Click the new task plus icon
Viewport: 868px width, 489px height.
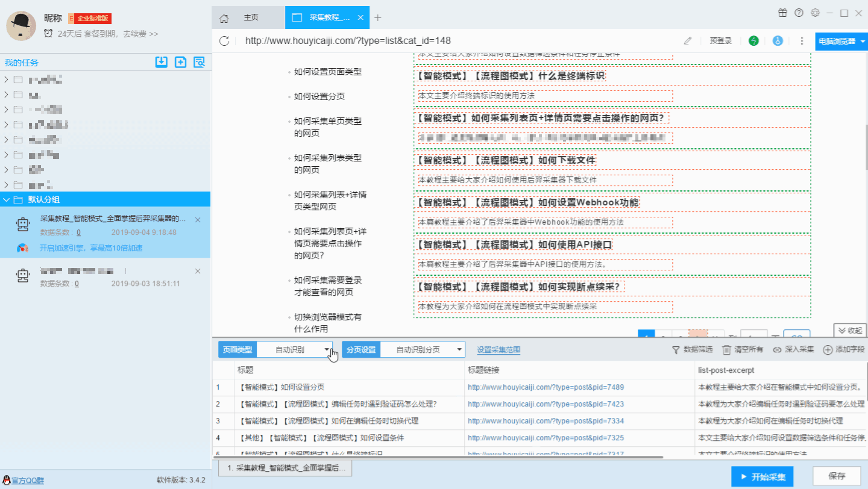pos(180,61)
